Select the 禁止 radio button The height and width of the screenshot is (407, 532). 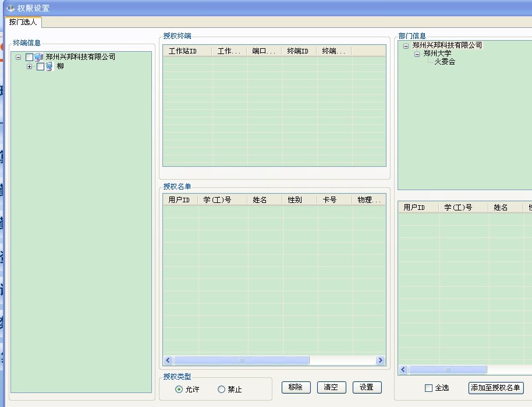tap(221, 390)
